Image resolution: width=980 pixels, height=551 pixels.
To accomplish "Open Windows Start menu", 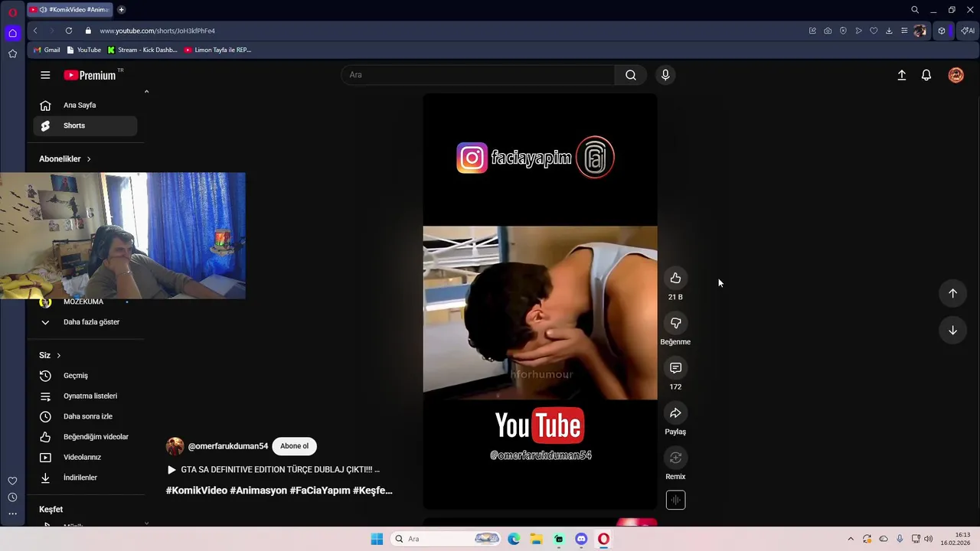I will [x=377, y=539].
